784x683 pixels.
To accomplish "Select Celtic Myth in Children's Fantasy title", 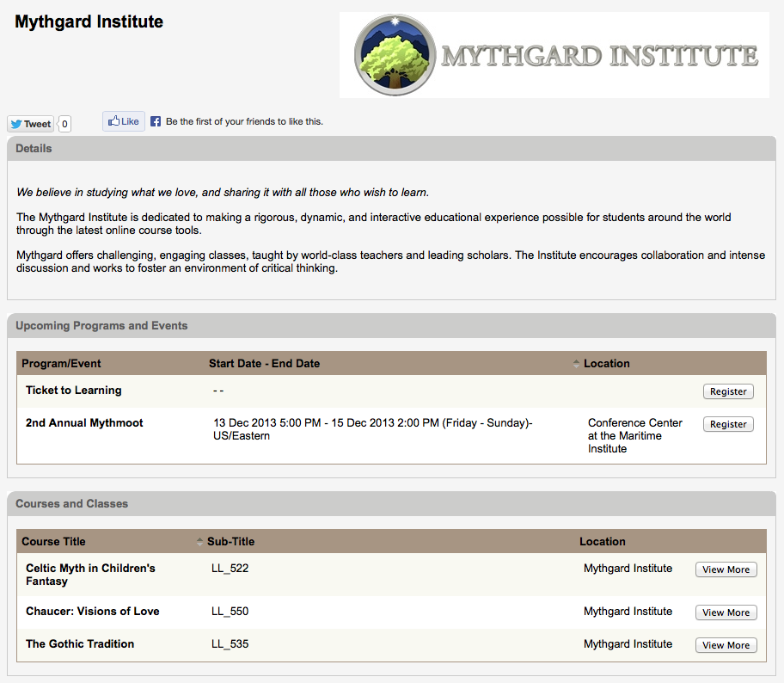I will click(90, 575).
